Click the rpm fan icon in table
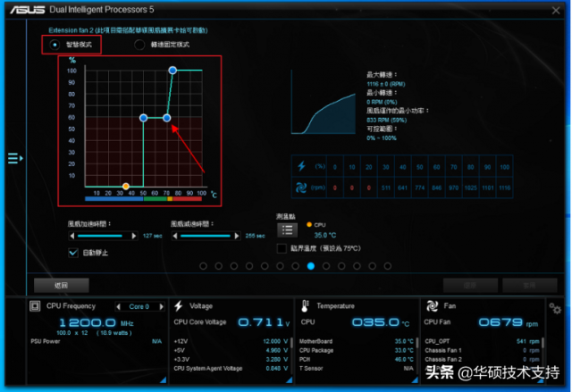Screen dimensions: 572x392 click(301, 188)
